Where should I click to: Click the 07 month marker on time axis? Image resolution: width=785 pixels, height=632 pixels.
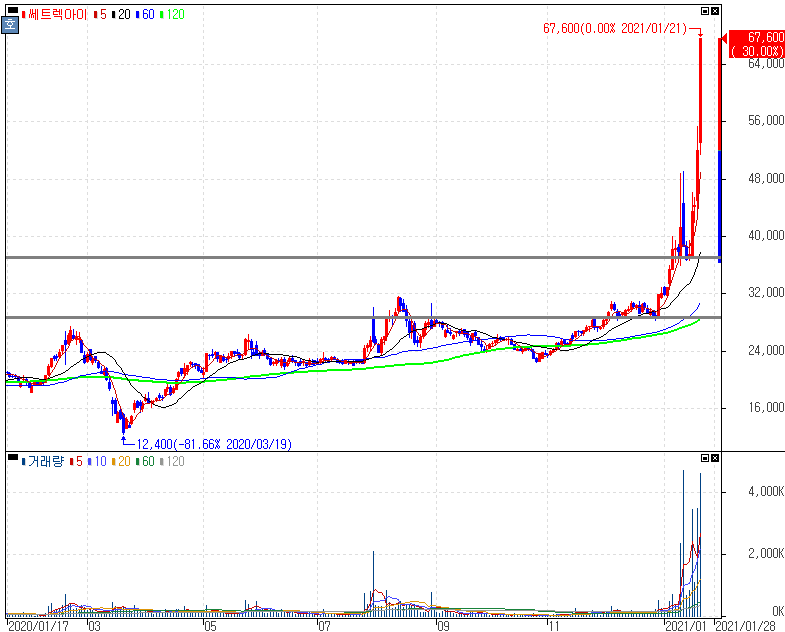point(324,626)
